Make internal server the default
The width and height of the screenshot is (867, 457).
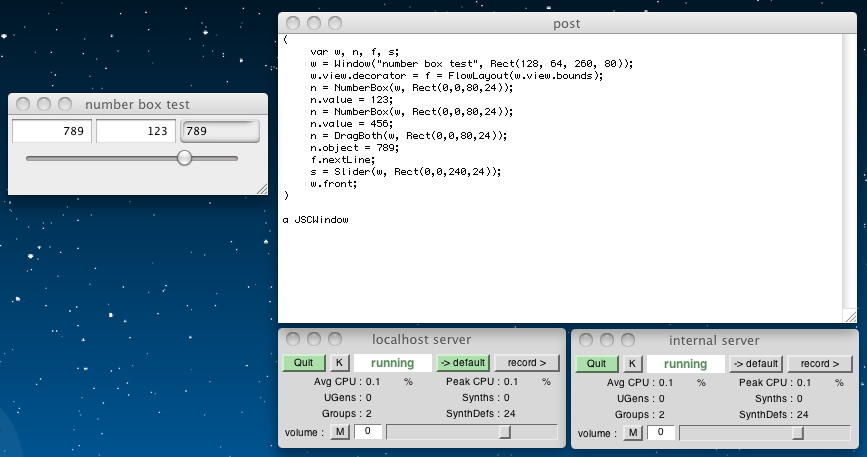click(754, 364)
